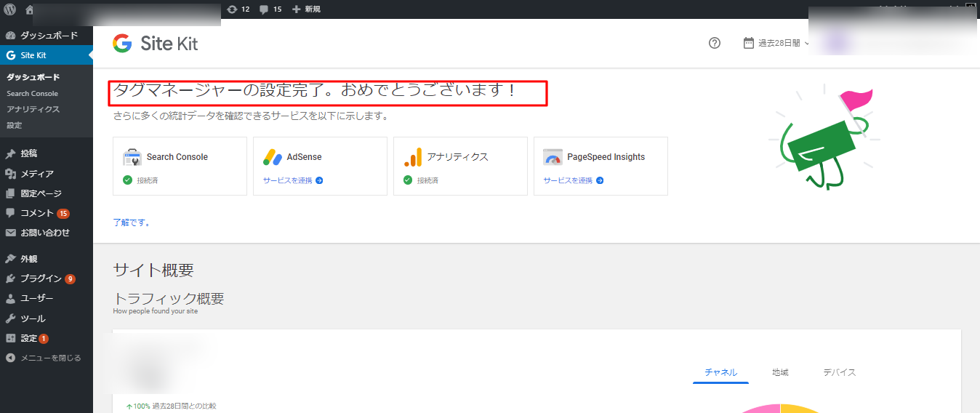Click 'How people found your site' text

[x=155, y=311]
